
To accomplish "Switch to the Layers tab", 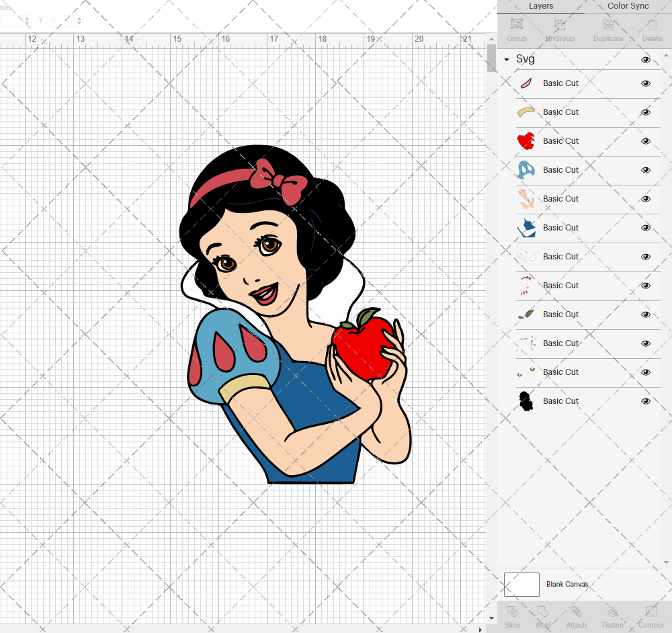I will [x=541, y=6].
